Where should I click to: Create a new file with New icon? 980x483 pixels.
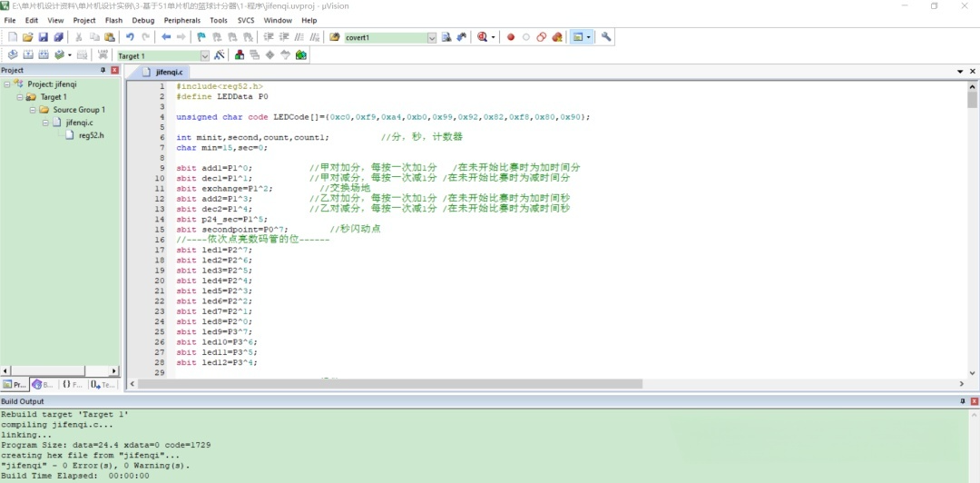12,37
